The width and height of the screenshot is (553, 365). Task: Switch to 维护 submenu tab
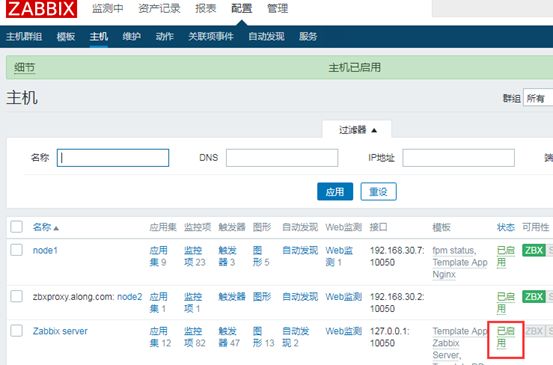132,36
